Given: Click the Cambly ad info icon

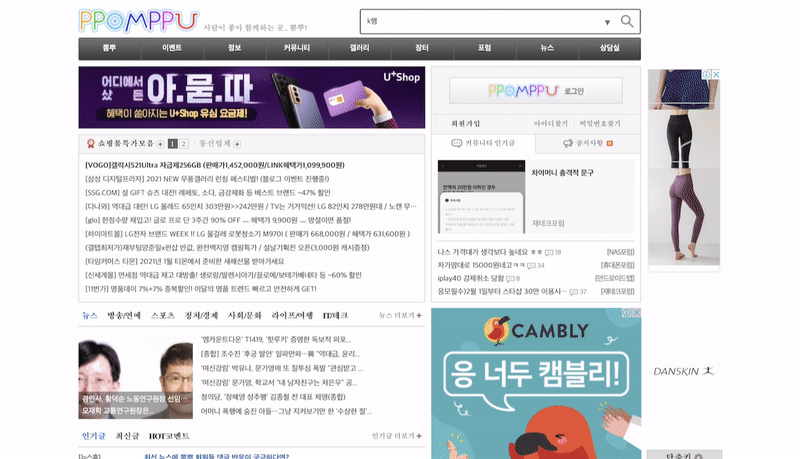Looking at the screenshot, I should [627, 313].
